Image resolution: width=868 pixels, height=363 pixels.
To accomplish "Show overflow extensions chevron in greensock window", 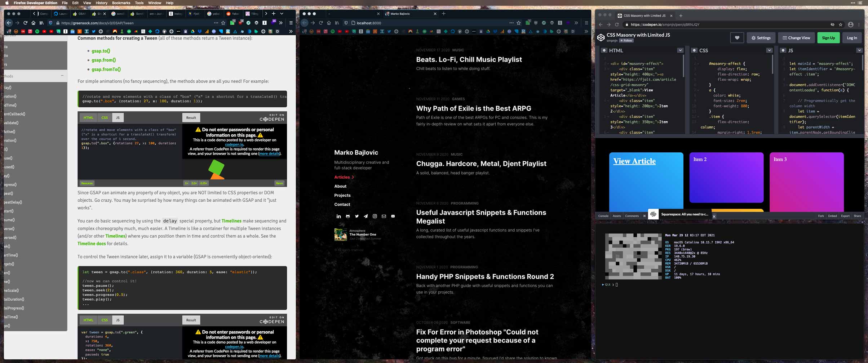I will (281, 23).
